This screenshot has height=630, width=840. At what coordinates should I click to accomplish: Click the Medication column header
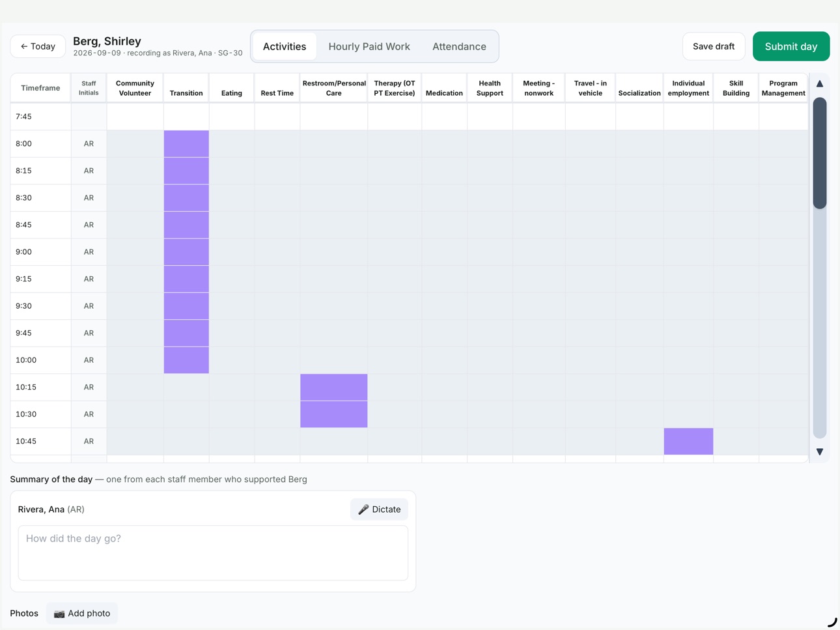pos(444,88)
